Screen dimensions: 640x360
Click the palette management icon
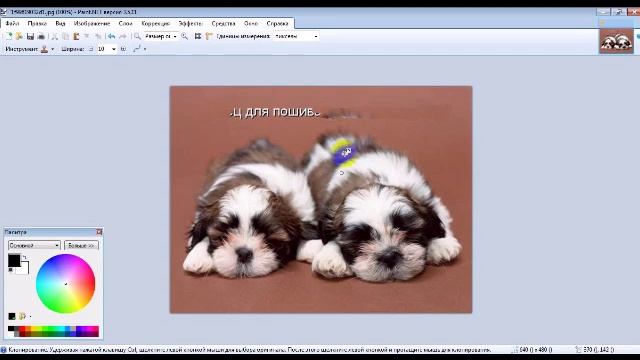(x=22, y=316)
